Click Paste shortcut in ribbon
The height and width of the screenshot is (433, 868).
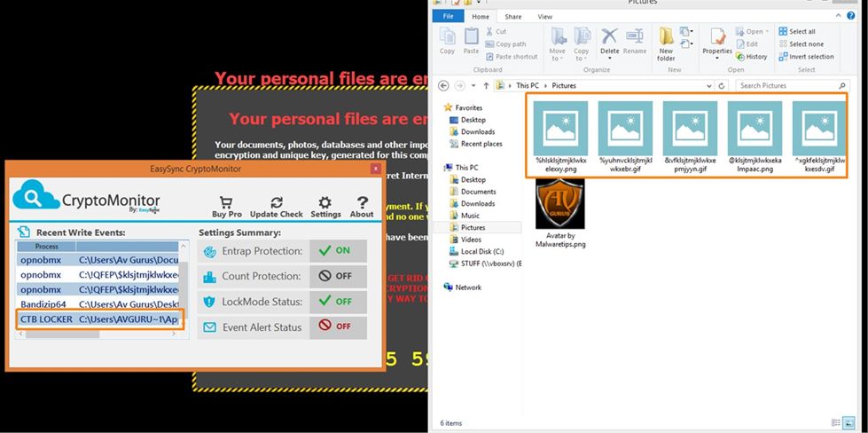pyautogui.click(x=512, y=57)
